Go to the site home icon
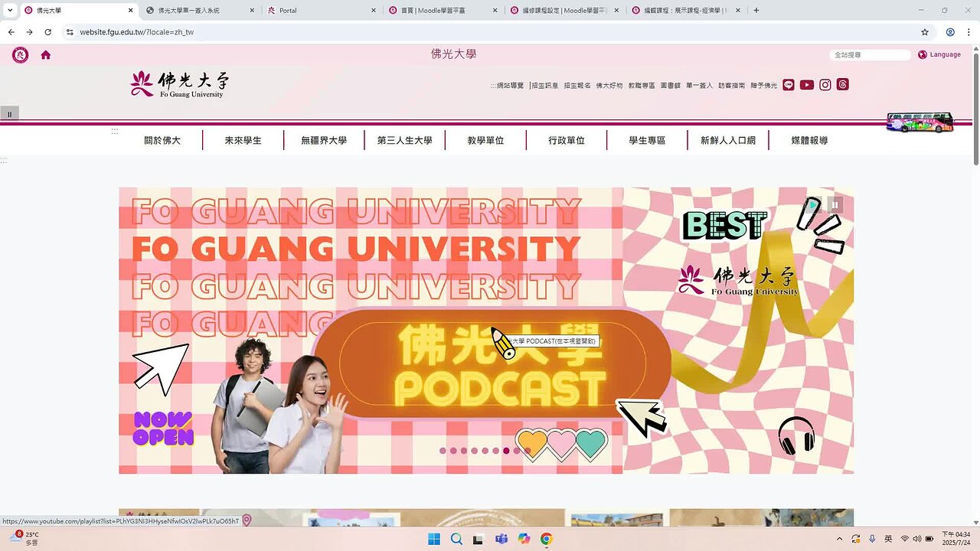Viewport: 980px width, 551px height. tap(46, 54)
